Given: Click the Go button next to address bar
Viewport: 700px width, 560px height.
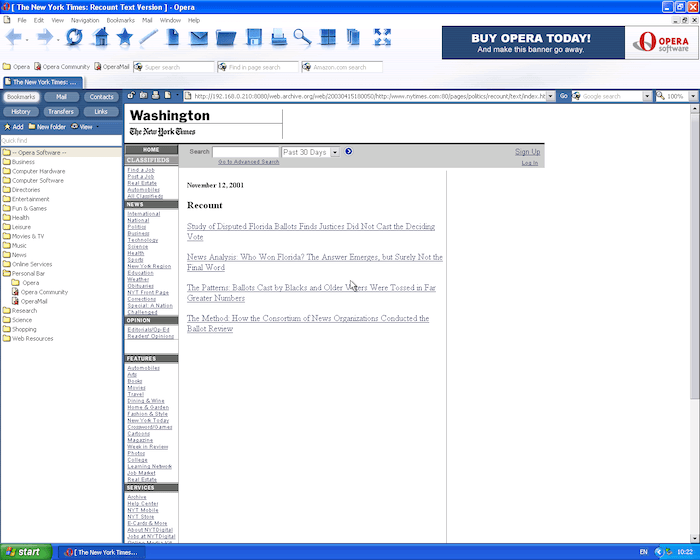Looking at the screenshot, I should 563,96.
